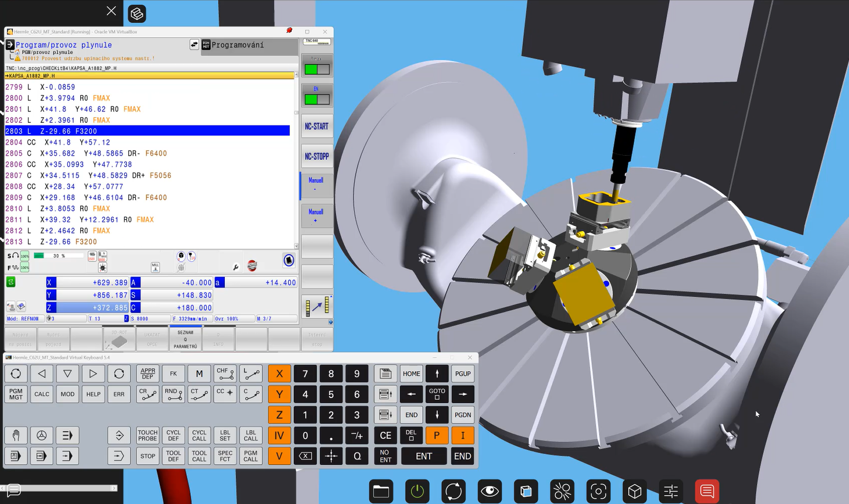Click the sliders settings icon

pos(670,491)
